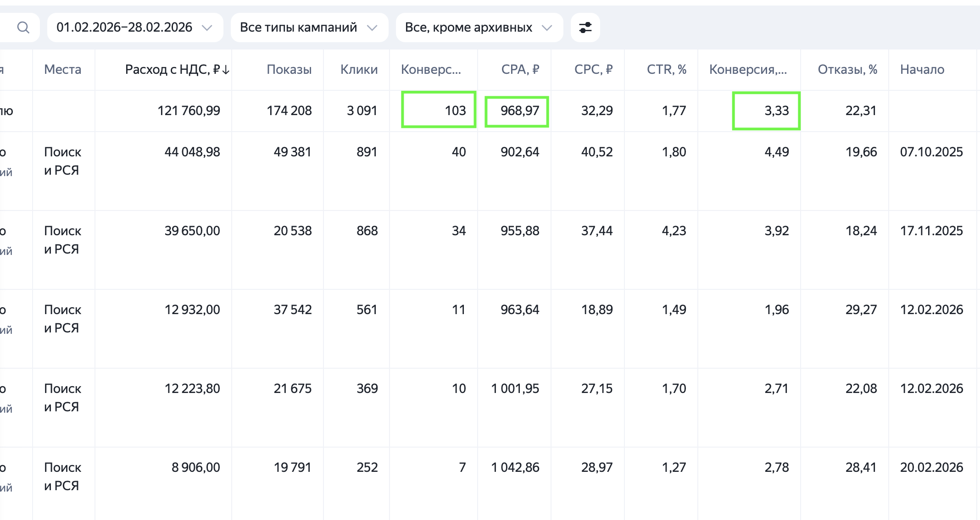The width and height of the screenshot is (980, 520).
Task: Open the 'Все, кроме архивных' status dropdown
Action: (x=479, y=28)
